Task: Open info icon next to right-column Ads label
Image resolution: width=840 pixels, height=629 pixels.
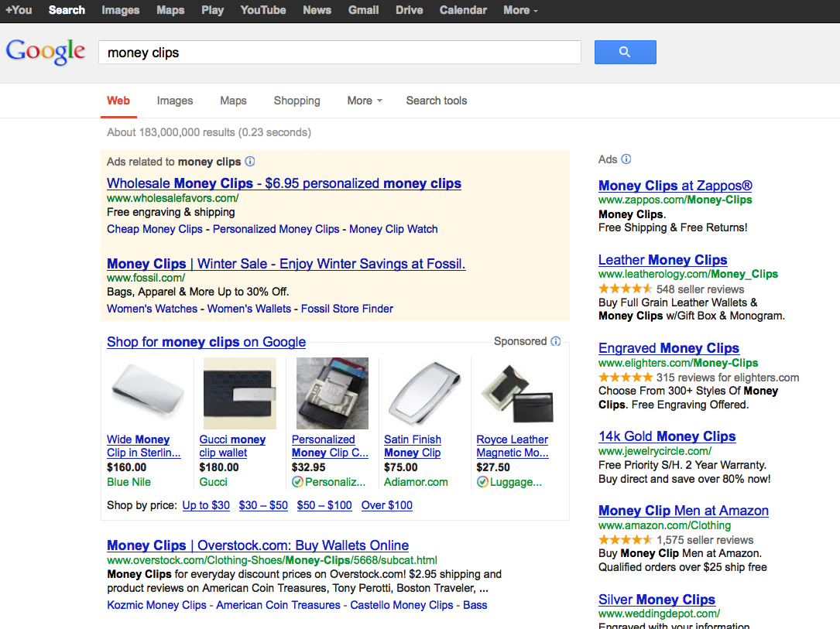Action: pos(626,159)
